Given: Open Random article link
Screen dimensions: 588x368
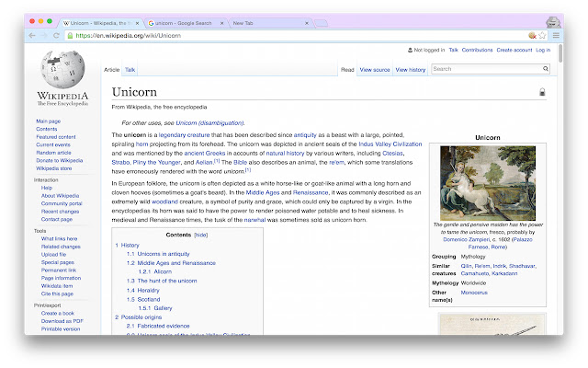Looking at the screenshot, I should click(53, 153).
